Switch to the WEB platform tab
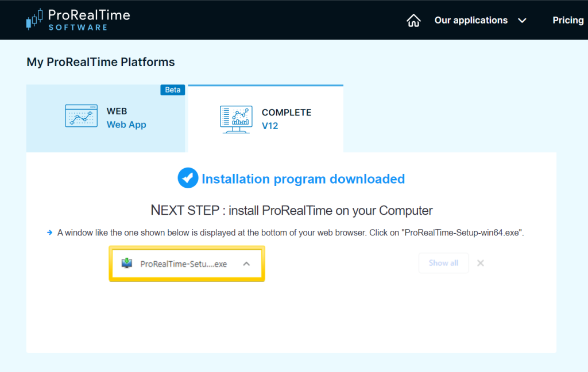Viewport: 588px width, 372px height. tap(106, 118)
